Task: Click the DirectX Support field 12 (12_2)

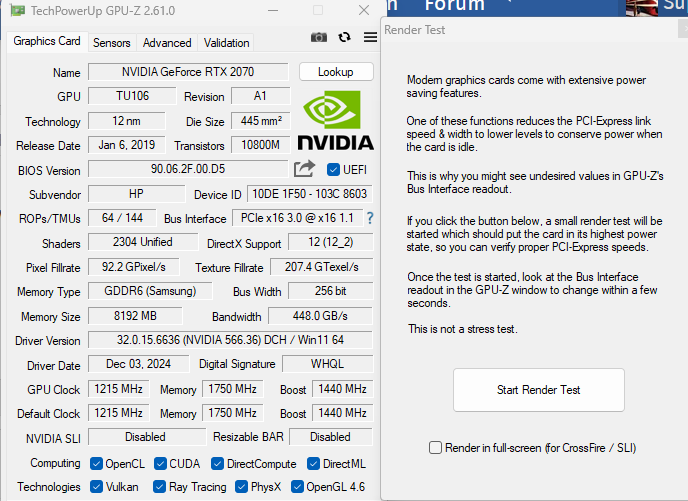Action: tap(330, 242)
